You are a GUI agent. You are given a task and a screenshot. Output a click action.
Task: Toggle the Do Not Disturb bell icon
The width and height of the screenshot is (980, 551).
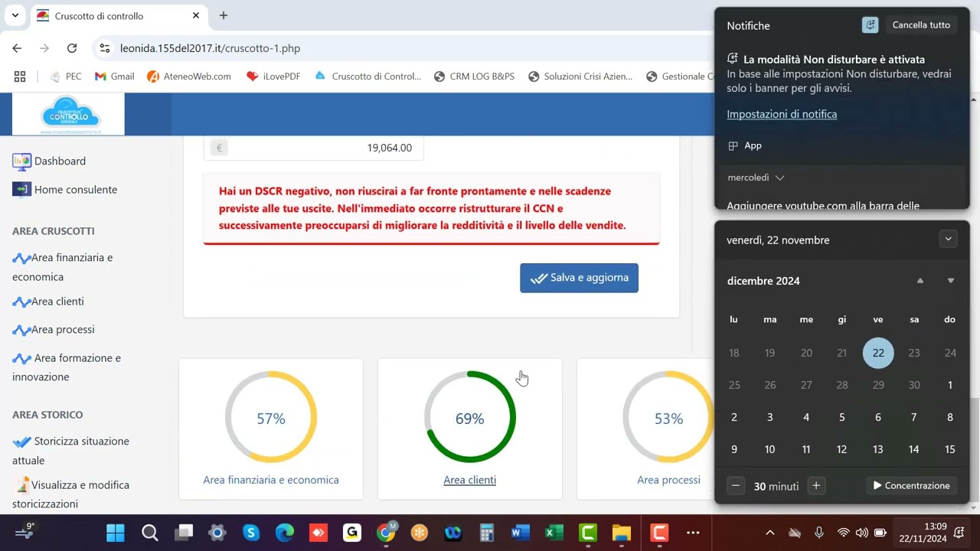[x=870, y=25]
